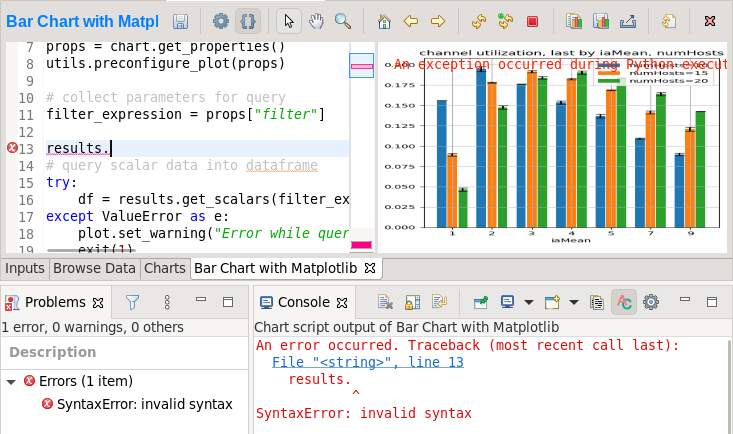Image resolution: width=733 pixels, height=434 pixels.
Task: Click the iaMean axis label in the chart
Action: pyautogui.click(x=571, y=240)
